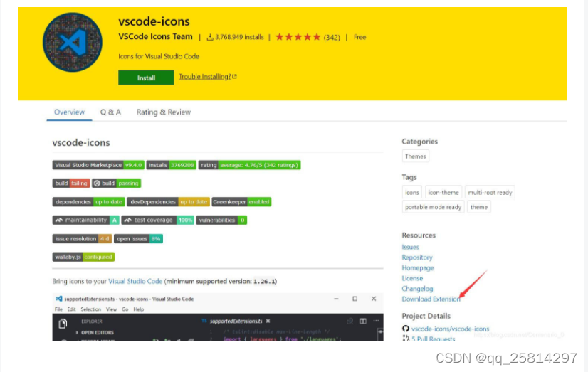This screenshot has width=588, height=372.
Task: Open the Repository resource link
Action: tap(417, 257)
